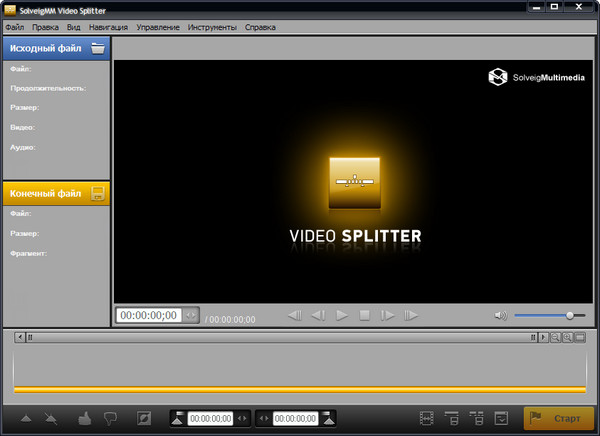
Task: Click the remove marker icon
Action: [52, 418]
